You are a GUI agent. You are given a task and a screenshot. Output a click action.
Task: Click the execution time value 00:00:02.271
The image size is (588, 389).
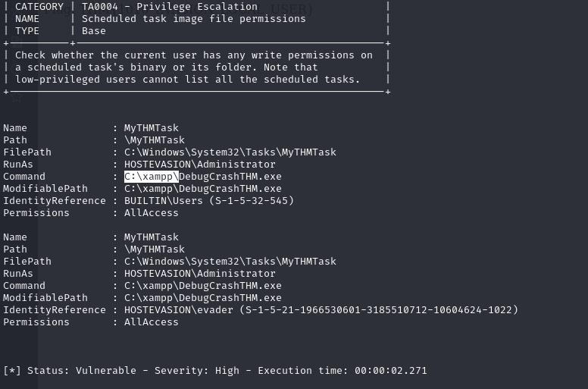tap(390, 371)
